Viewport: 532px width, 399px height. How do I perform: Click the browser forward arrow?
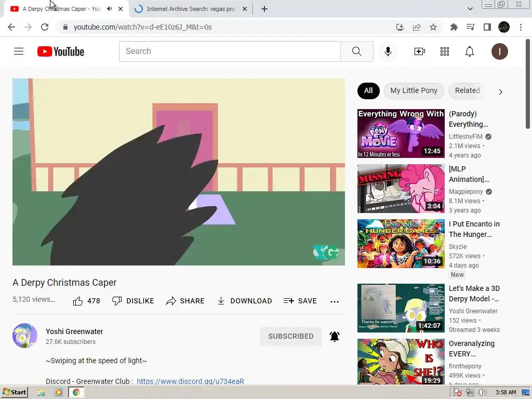pyautogui.click(x=28, y=27)
